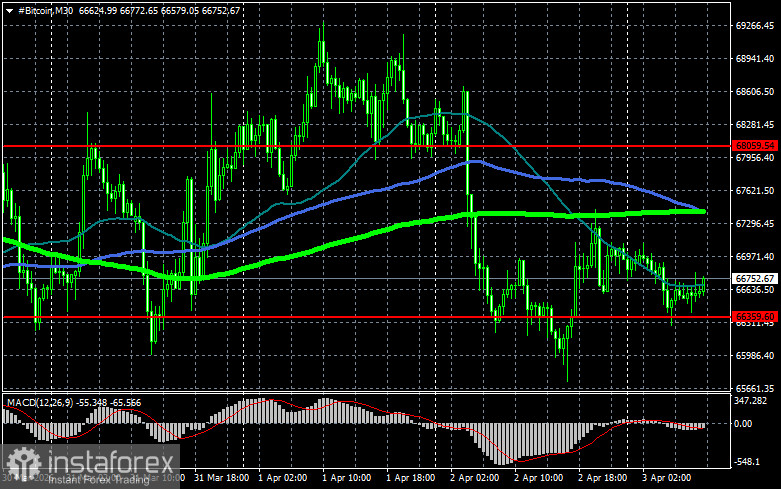
Task: Click the #Bitcoin,M30 chart title
Action: (x=45, y=10)
